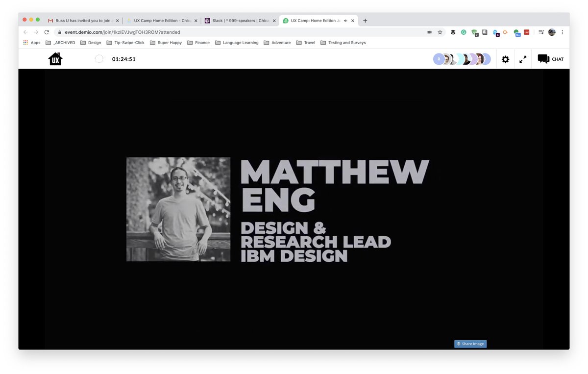Open the Super Happy bookmarks folder

(x=166, y=43)
